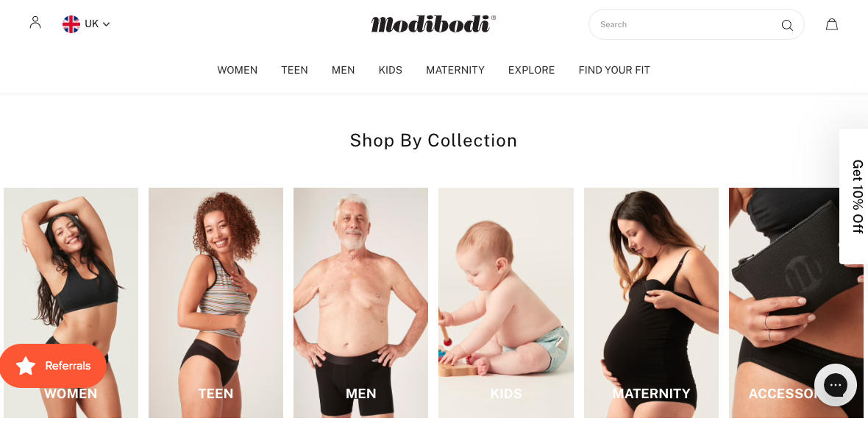
Task: Expand the UK region dropdown chevron
Action: (x=106, y=24)
